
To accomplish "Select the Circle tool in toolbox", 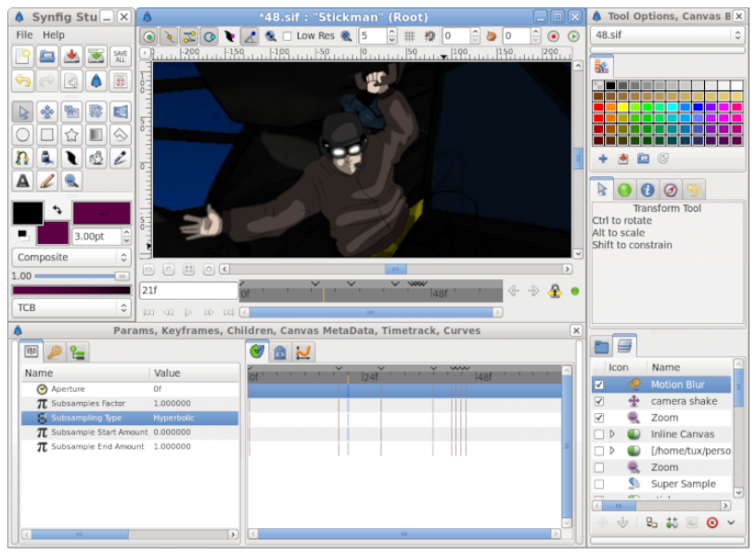I will pyautogui.click(x=23, y=135).
